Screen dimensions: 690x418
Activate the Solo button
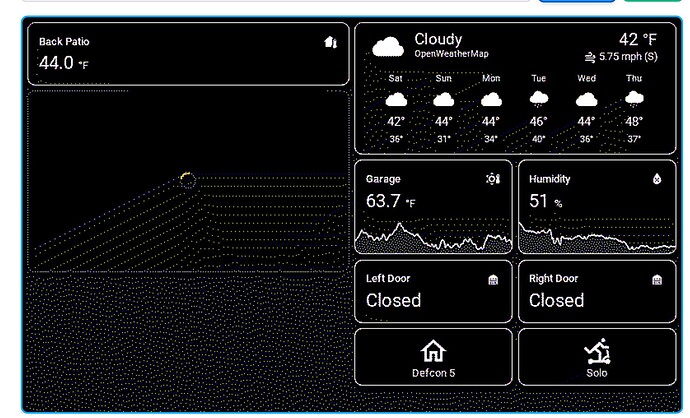597,357
